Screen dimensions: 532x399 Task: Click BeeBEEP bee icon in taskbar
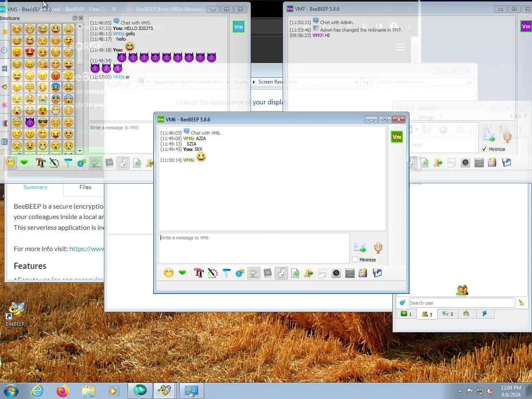coord(165,391)
